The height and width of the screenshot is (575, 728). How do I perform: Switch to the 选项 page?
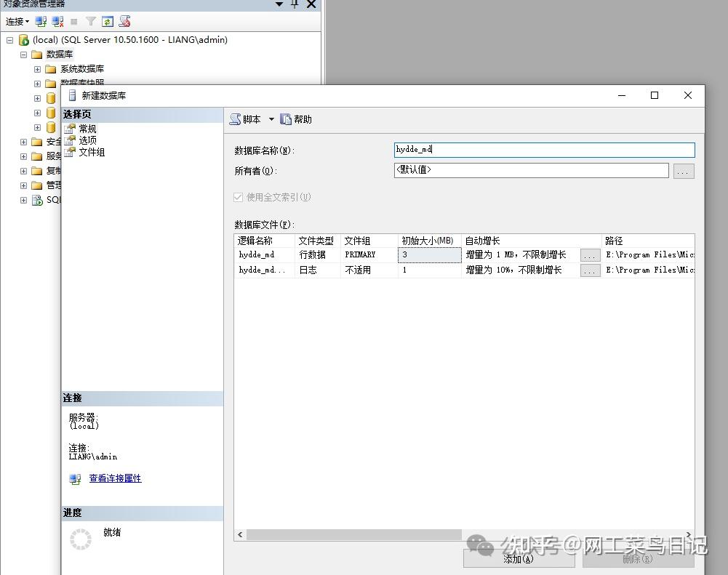(x=87, y=140)
